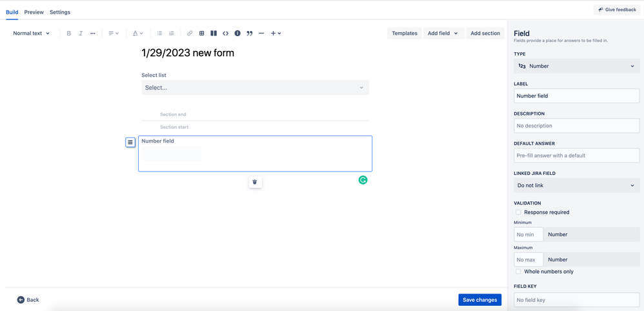Enable Whole numbers only checkbox
This screenshot has width=644, height=311.
click(x=519, y=272)
